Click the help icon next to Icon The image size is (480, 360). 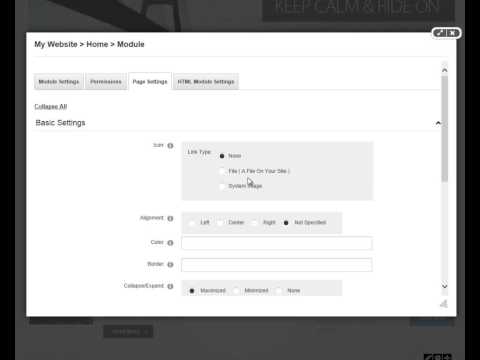point(170,146)
